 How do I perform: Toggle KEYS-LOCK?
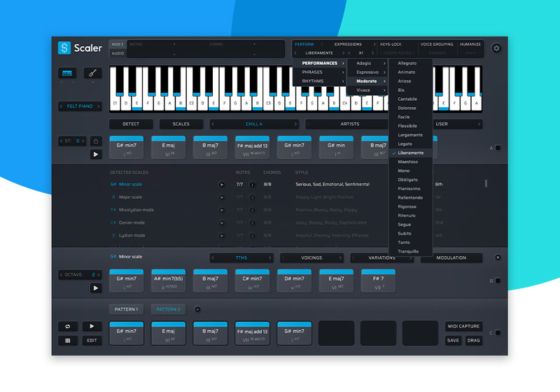(391, 44)
